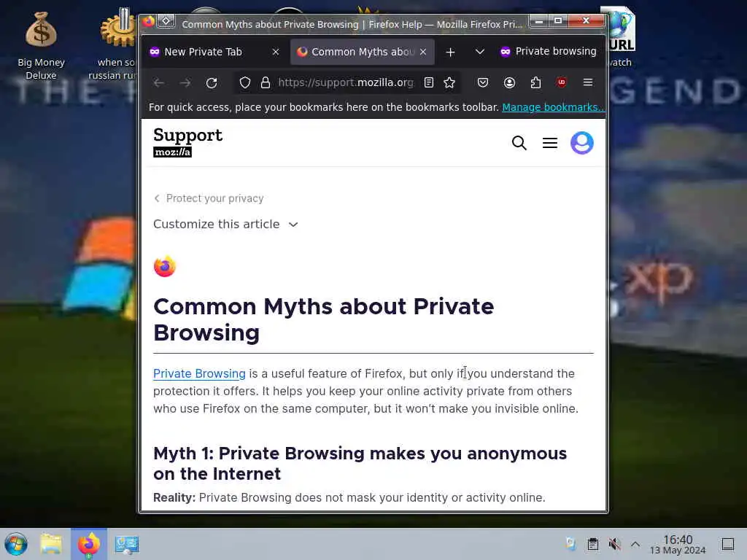Open the Start menu
Image resolution: width=747 pixels, height=560 pixels.
(x=16, y=544)
